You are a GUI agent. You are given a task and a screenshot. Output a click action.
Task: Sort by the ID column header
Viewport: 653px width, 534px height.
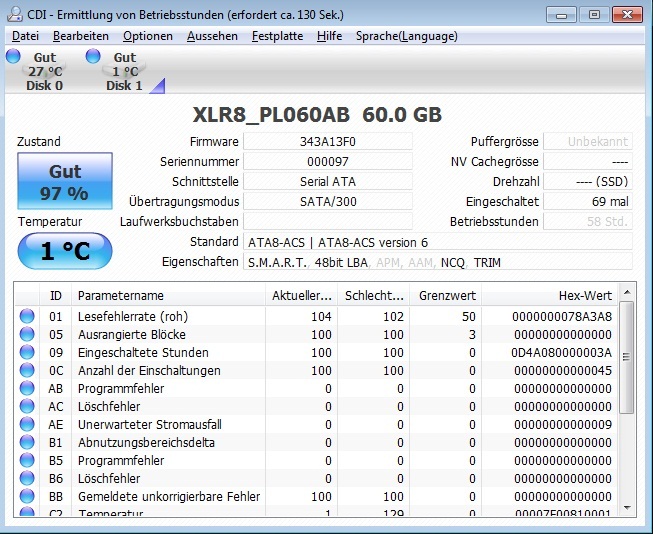[x=55, y=295]
